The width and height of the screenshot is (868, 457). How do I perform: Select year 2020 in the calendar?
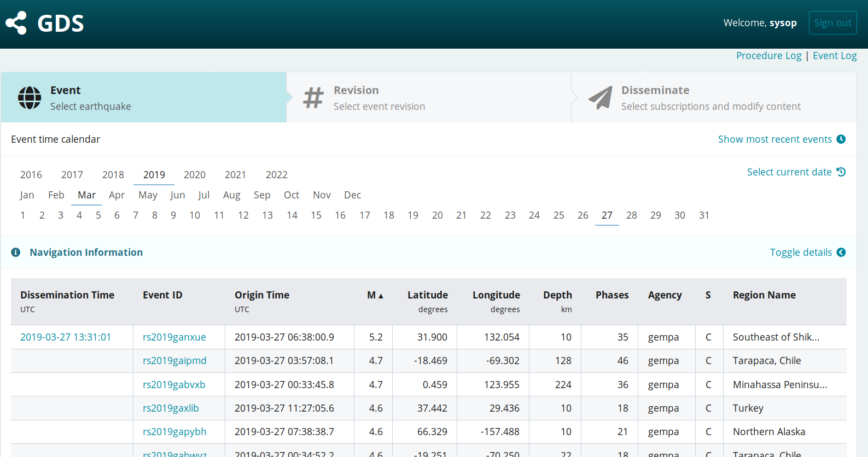pos(195,175)
